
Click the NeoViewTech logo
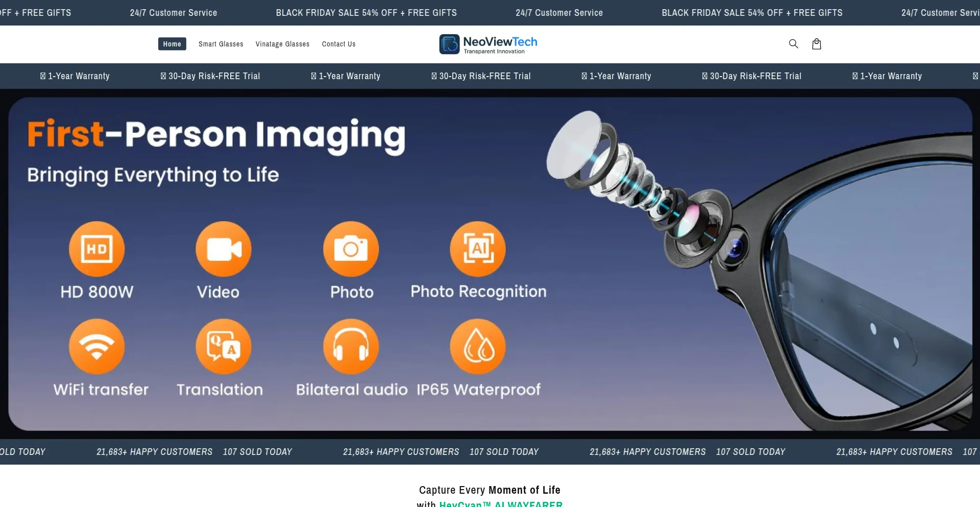(x=488, y=44)
